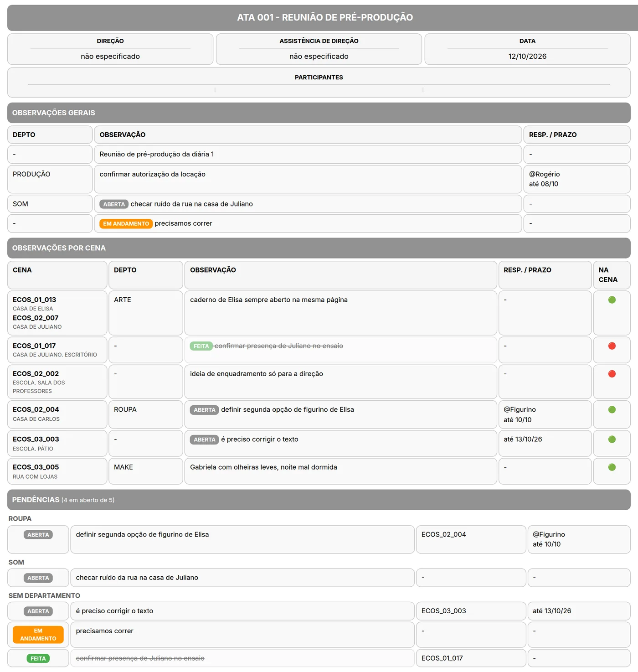The width and height of the screenshot is (638, 672).
Task: Click the 'até 13/10/26' cell in the scene table
Action: point(545,444)
